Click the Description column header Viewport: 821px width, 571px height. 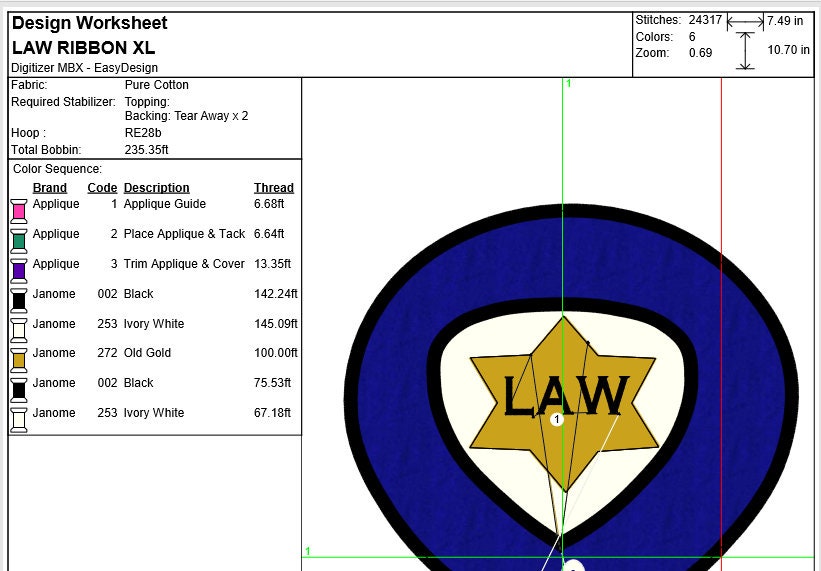click(x=157, y=188)
